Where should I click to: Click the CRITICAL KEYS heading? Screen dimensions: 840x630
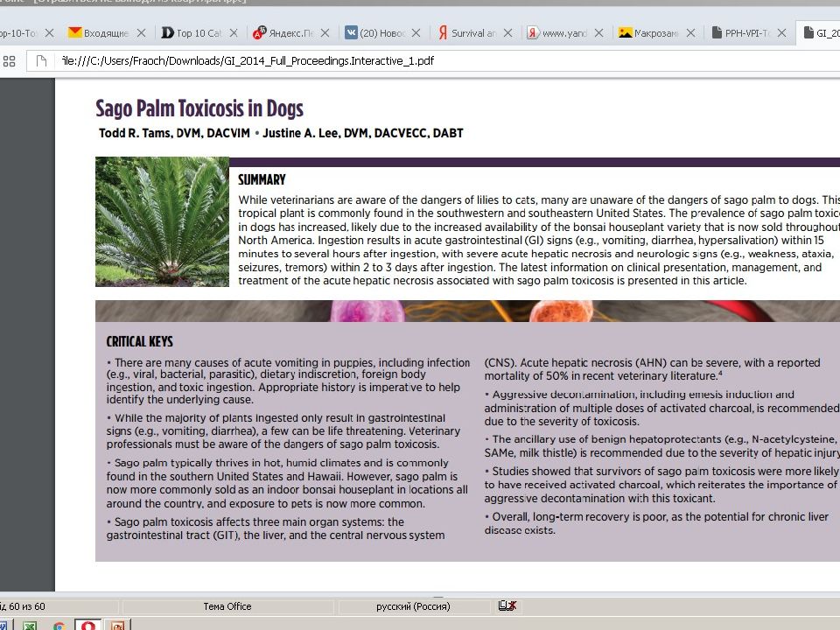click(139, 342)
